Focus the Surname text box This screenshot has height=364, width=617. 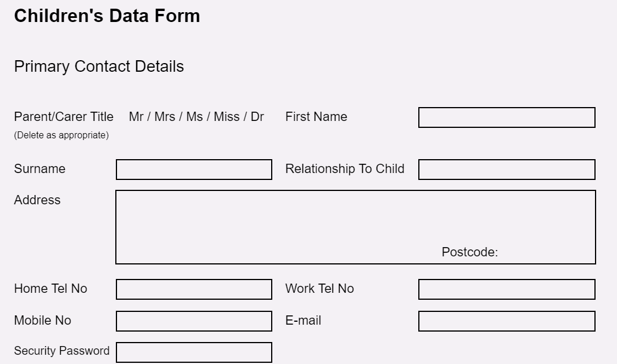click(x=194, y=170)
